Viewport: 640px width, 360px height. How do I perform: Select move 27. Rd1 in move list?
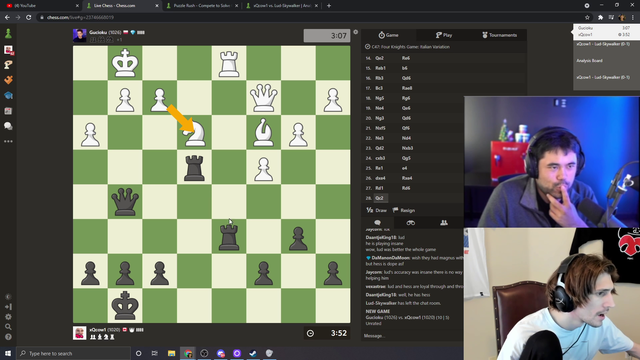coord(380,188)
